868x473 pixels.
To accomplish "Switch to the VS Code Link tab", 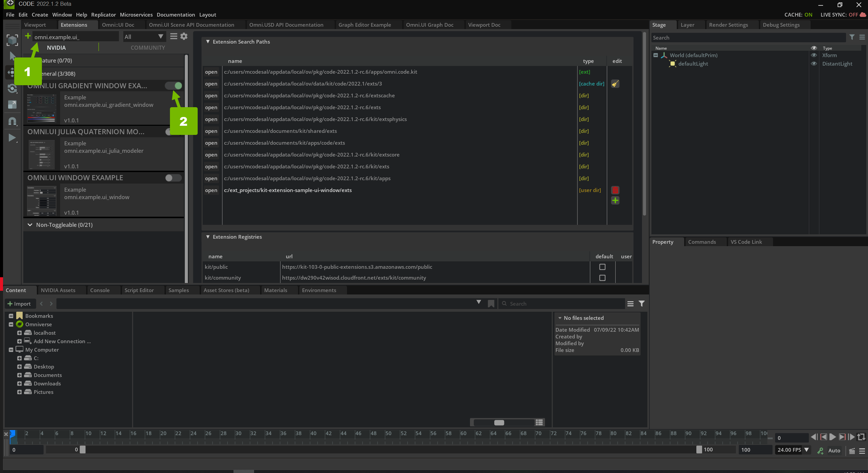I will (746, 242).
